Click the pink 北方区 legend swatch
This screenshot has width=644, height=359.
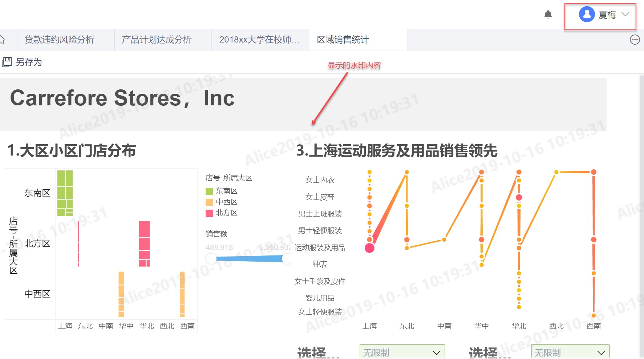[x=209, y=213]
